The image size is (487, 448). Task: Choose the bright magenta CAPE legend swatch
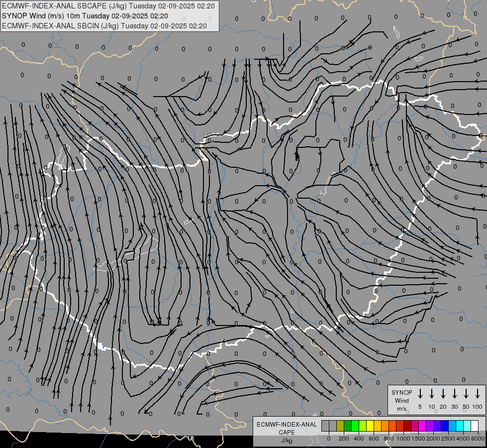422,426
